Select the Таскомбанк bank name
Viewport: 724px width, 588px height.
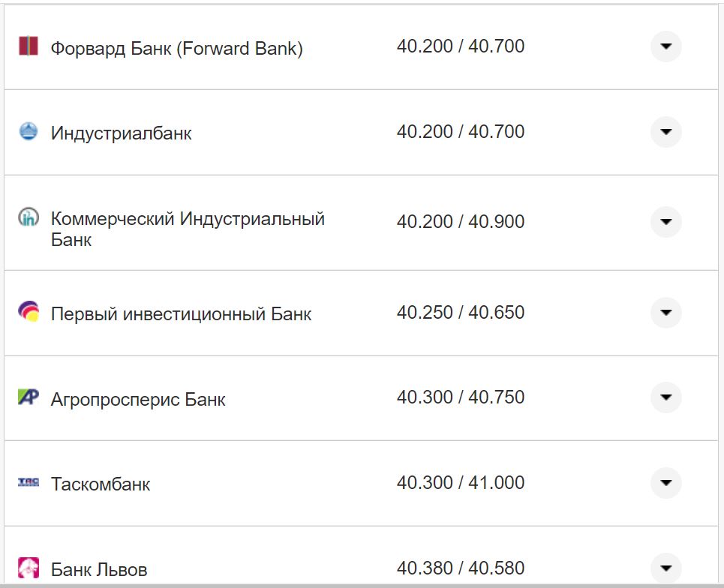101,483
